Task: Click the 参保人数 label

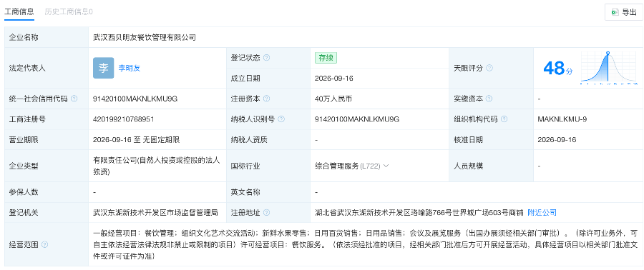Action: [x=24, y=192]
